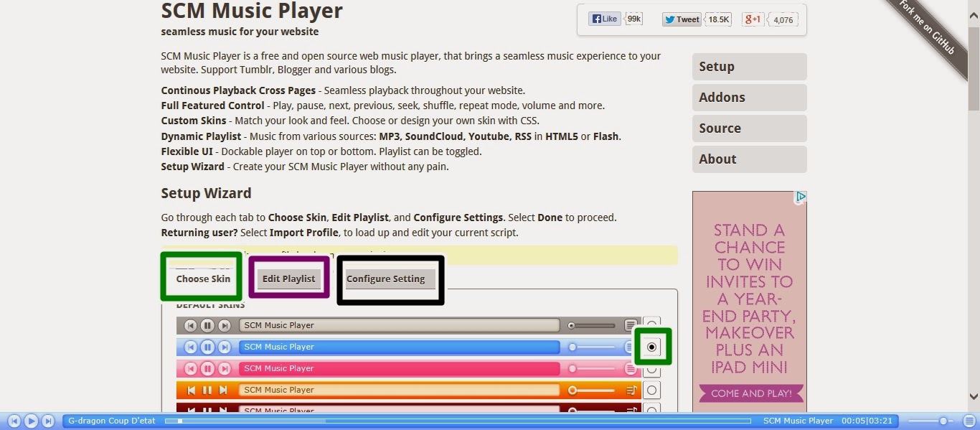Click the previous track icon in bottom player bar
Screen dimensions: 980x430
(x=14, y=421)
